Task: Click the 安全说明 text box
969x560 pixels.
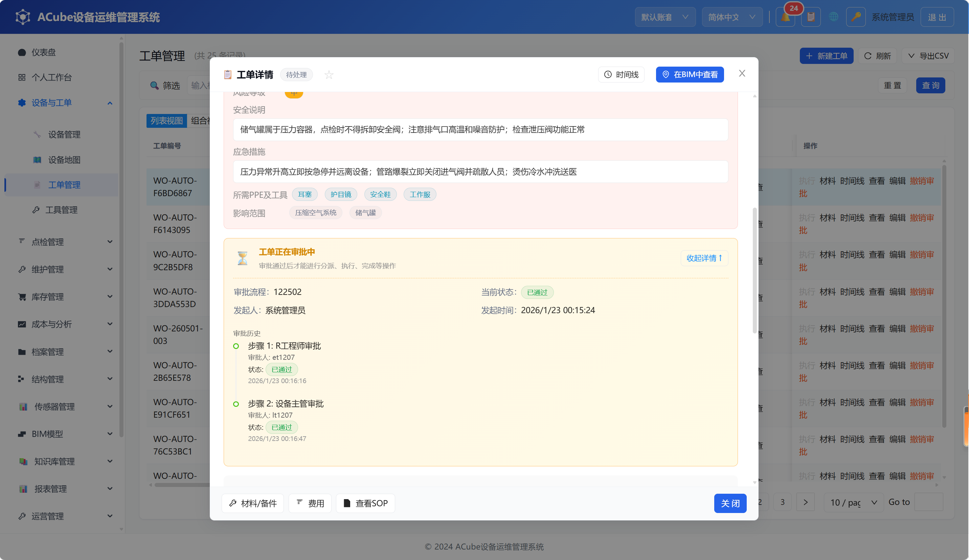Action: pyautogui.click(x=480, y=130)
